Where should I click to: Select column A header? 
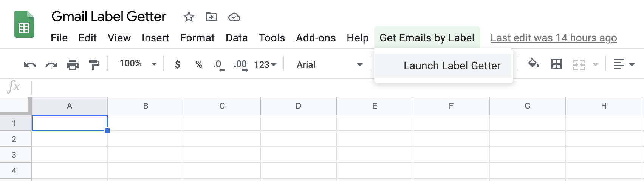(70, 106)
